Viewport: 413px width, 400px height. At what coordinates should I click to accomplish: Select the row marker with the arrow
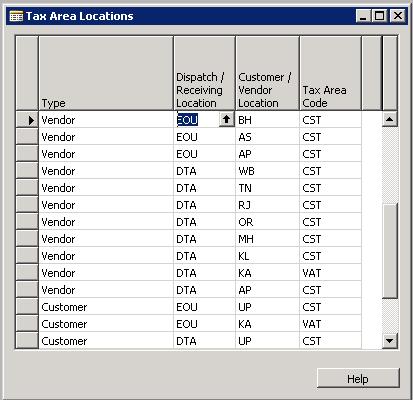tap(27, 120)
